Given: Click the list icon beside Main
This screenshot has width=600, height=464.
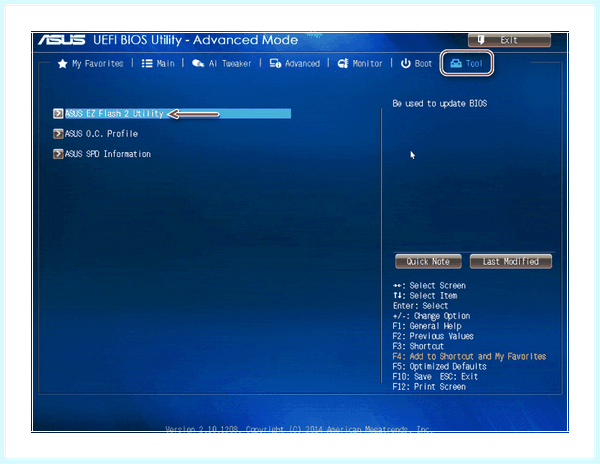Looking at the screenshot, I should (147, 63).
